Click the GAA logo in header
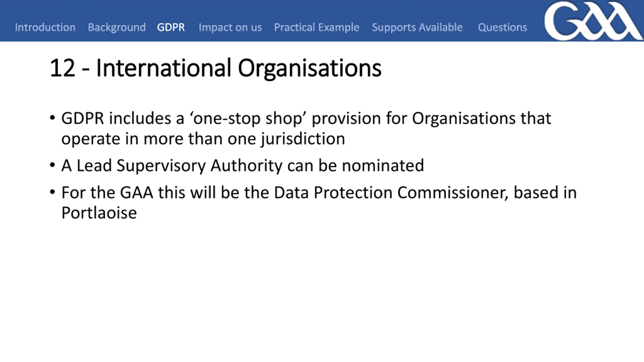Image resolution: width=644 pixels, height=362 pixels. [x=593, y=21]
